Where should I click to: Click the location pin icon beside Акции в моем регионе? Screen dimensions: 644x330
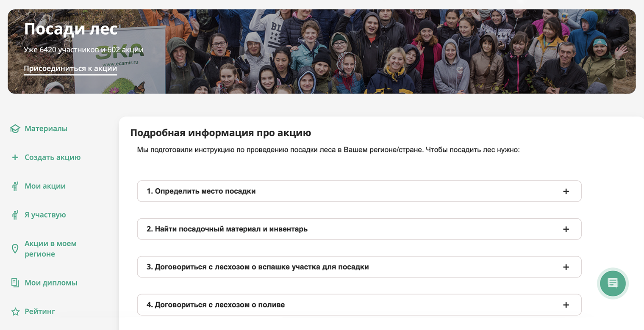[x=15, y=249]
